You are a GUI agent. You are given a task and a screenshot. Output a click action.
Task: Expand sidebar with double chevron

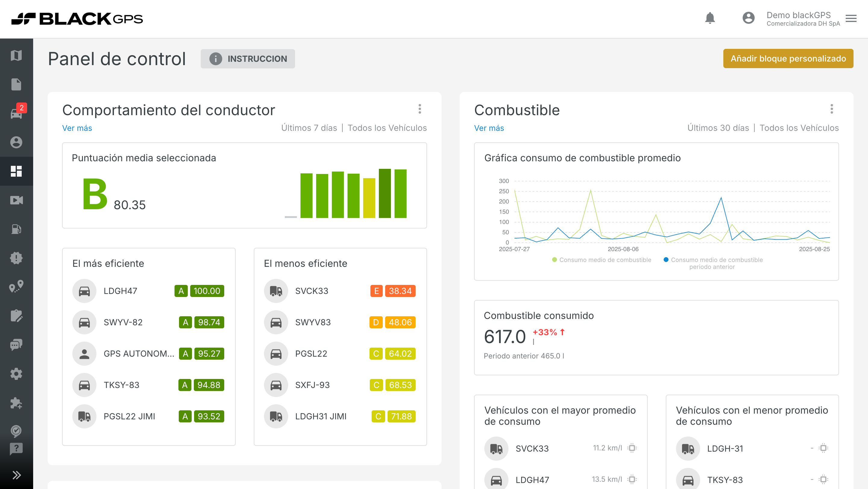16,475
